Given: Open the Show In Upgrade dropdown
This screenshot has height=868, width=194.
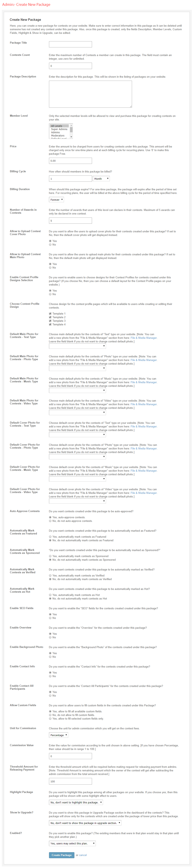Looking at the screenshot, I should [85, 823].
